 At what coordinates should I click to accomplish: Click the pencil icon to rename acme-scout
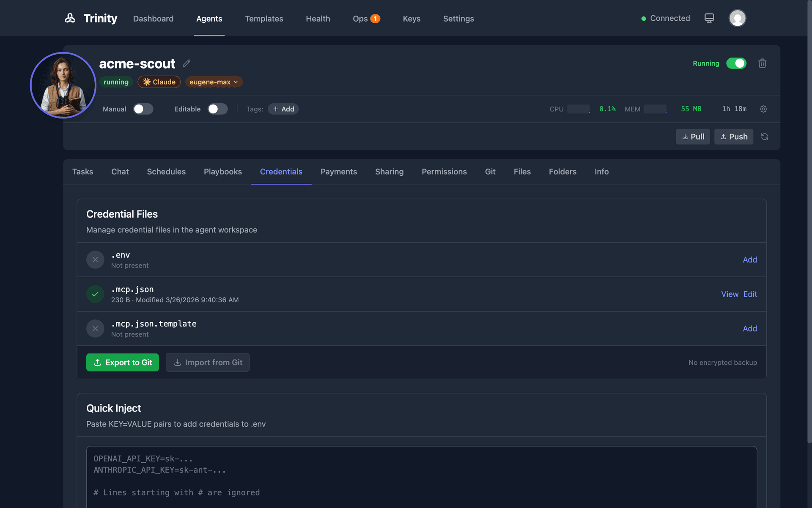187,63
